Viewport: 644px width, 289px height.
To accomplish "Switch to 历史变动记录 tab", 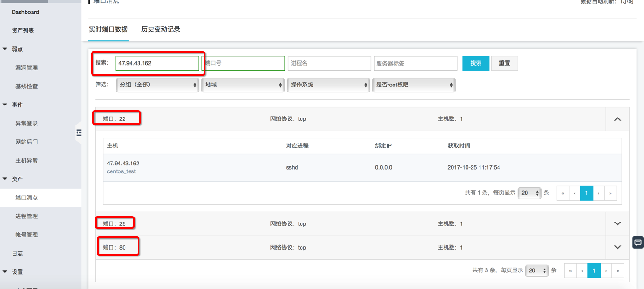I will pyautogui.click(x=161, y=29).
